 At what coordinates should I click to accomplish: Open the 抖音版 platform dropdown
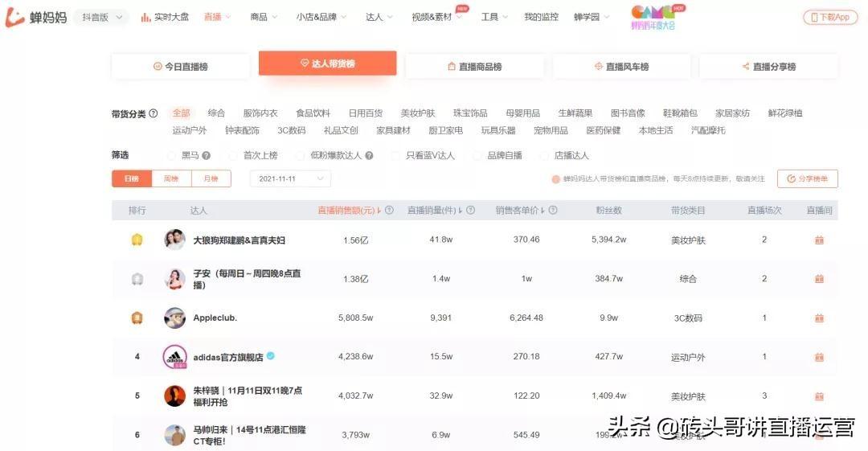click(102, 18)
